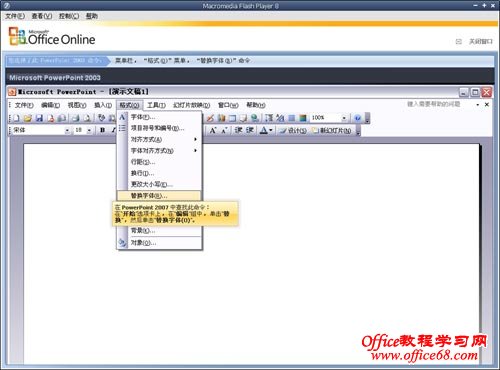
Task: Open PowerPoint 工具 menu
Action: [156, 105]
